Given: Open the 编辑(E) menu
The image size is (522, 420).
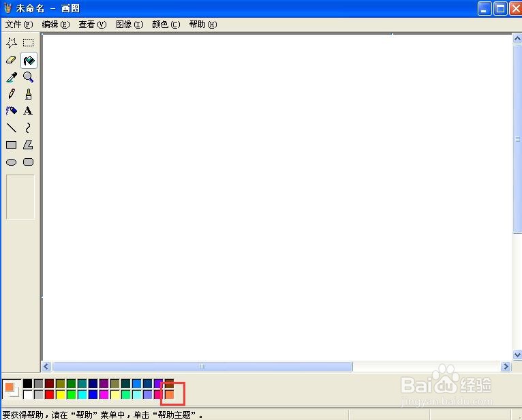Looking at the screenshot, I should coord(56,25).
